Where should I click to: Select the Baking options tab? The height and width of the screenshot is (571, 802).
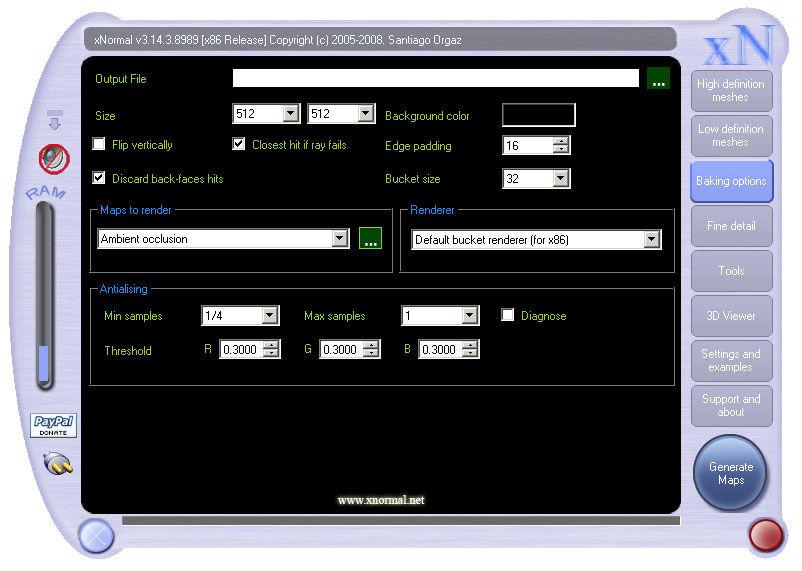[x=731, y=181]
